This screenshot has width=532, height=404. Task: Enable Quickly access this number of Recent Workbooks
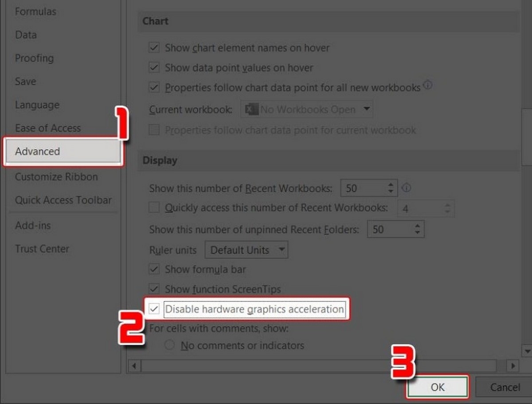pyautogui.click(x=154, y=208)
